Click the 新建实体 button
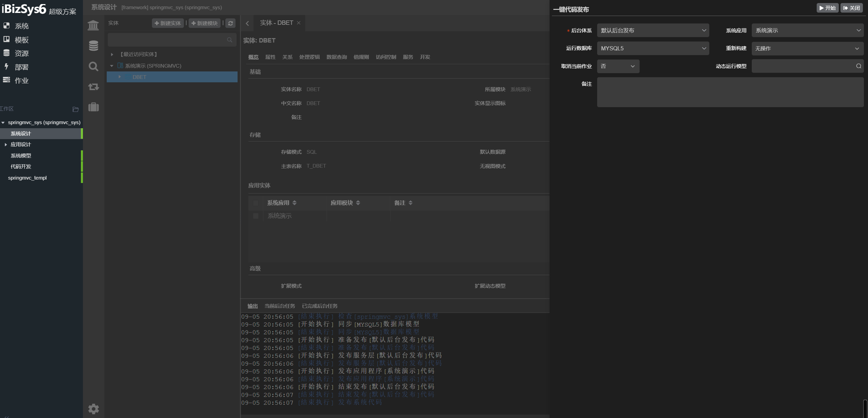Viewport: 868px width, 418px height. (168, 23)
